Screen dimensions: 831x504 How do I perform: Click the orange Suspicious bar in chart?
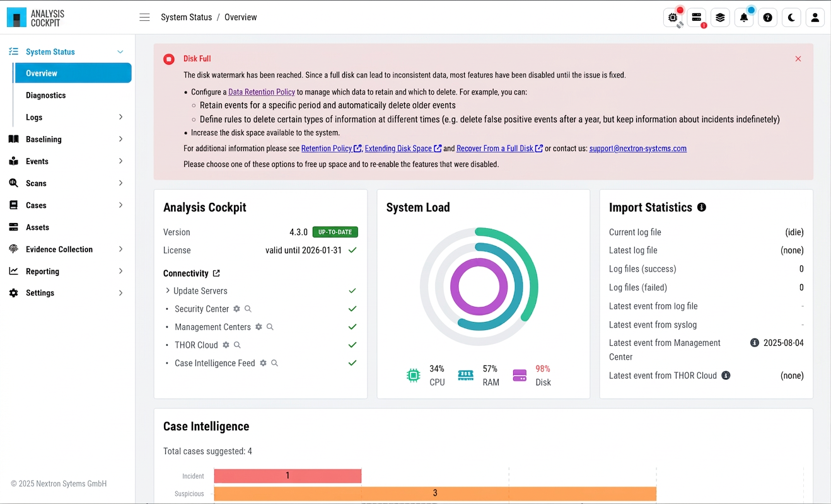point(435,493)
